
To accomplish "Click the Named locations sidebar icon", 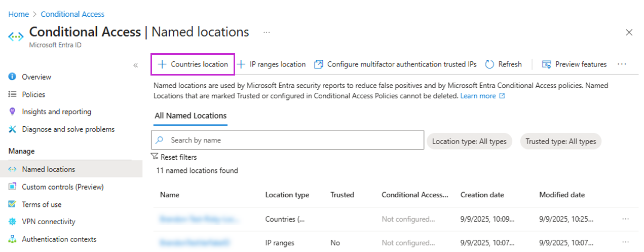I will [x=13, y=169].
